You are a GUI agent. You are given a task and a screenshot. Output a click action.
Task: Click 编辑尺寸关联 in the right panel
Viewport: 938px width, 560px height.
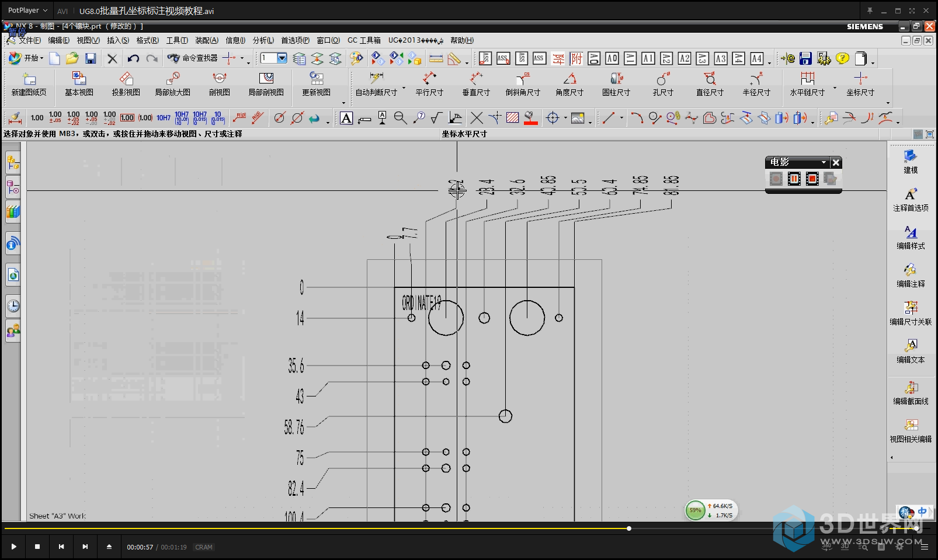[911, 314]
